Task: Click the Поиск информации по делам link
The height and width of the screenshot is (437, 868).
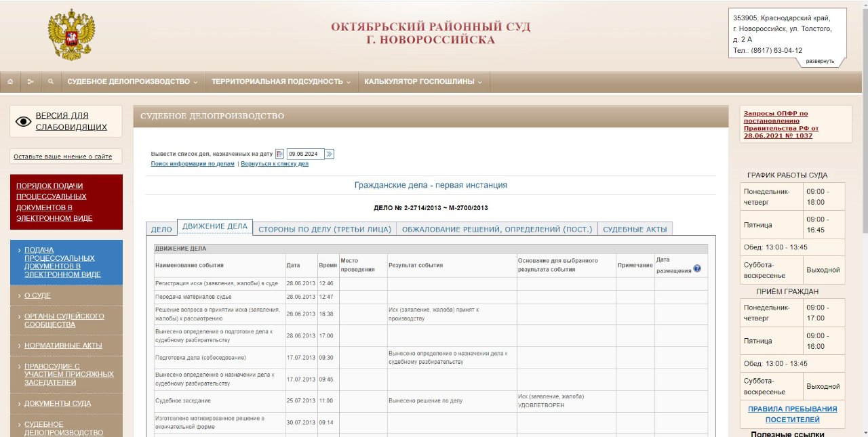Action: coord(193,164)
